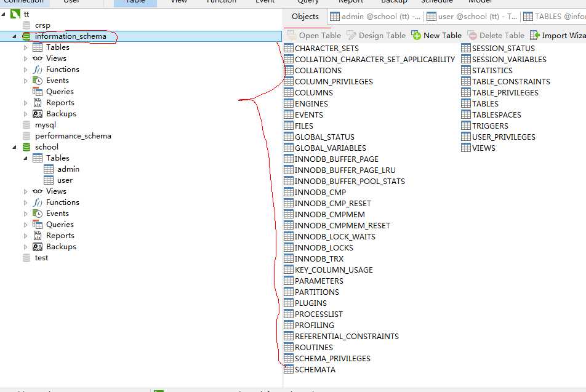Click Views icon under information_schema
Viewport: 586px width, 392px height.
tap(38, 58)
